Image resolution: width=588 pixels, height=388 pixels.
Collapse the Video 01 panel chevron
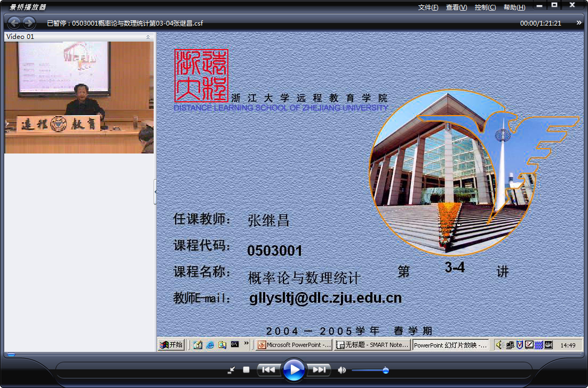tap(148, 37)
